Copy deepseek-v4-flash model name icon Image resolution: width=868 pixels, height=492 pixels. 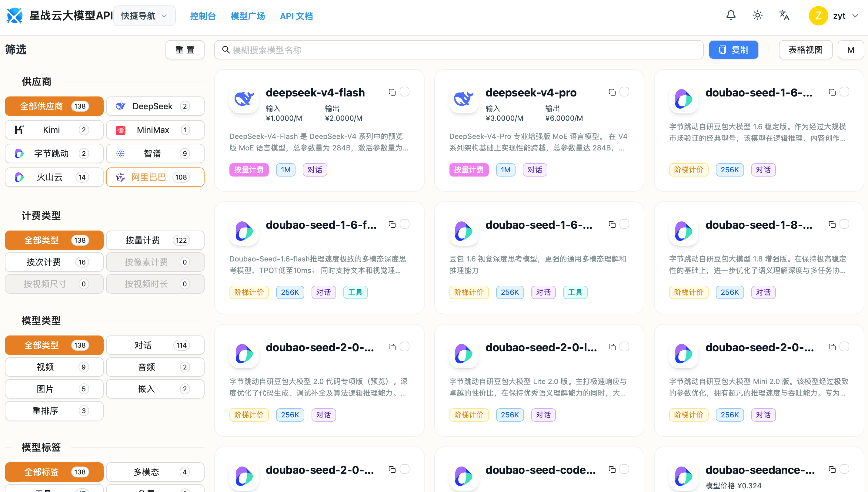click(392, 92)
